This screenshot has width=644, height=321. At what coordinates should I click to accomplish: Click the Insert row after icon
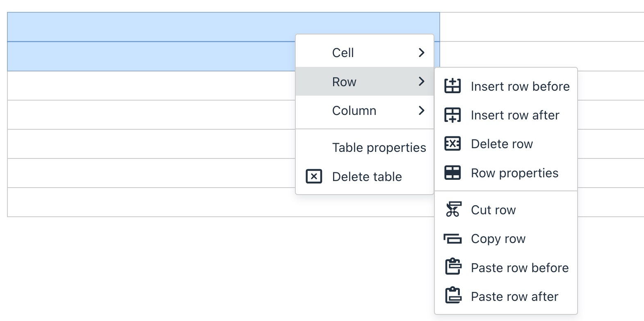click(452, 115)
